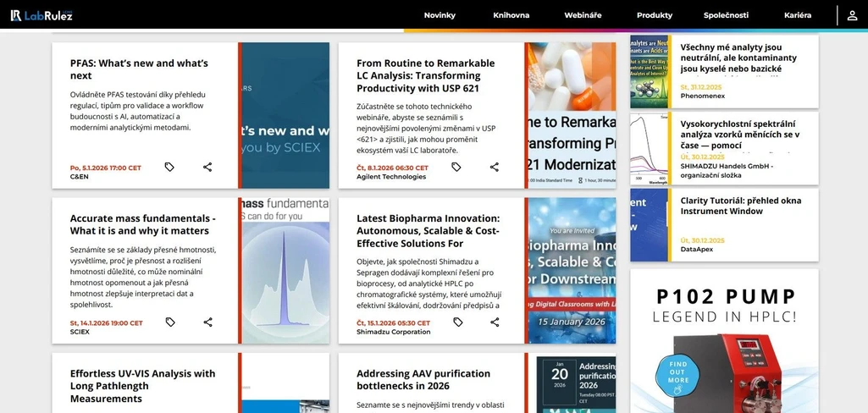Share the PFAS: What's new webinar

(x=207, y=167)
